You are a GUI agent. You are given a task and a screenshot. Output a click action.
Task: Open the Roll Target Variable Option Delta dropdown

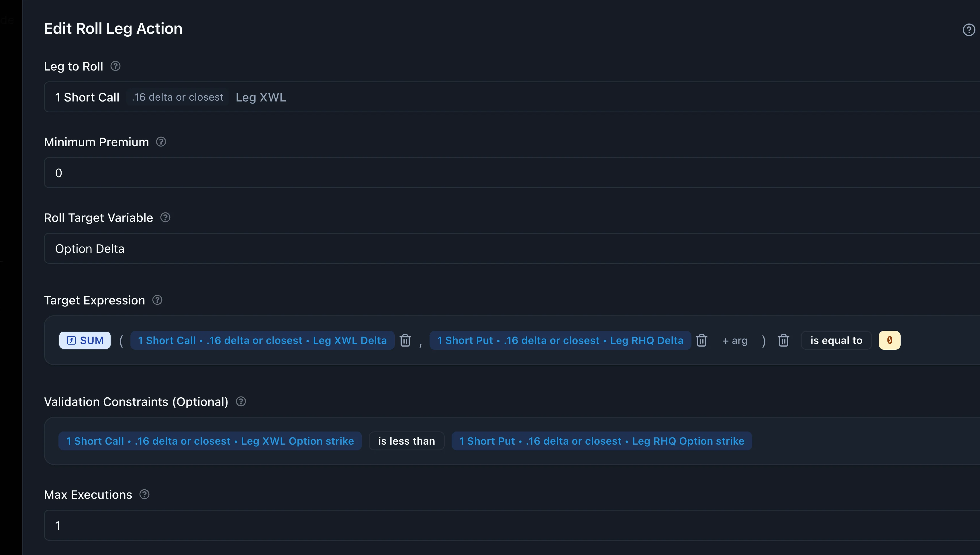tap(512, 248)
